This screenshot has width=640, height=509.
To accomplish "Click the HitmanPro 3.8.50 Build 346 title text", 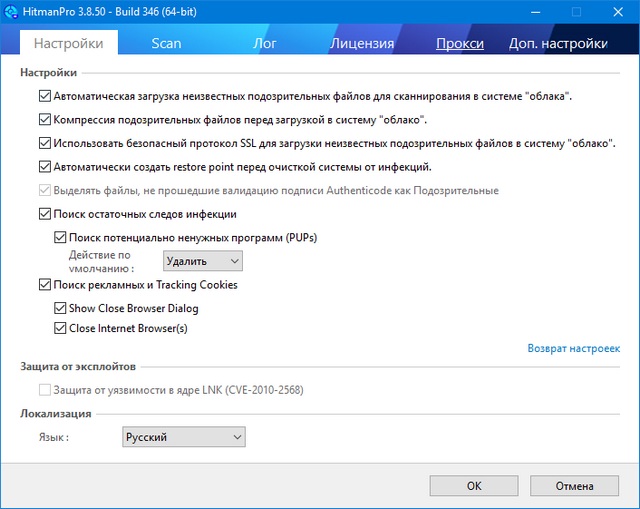I will click(110, 11).
